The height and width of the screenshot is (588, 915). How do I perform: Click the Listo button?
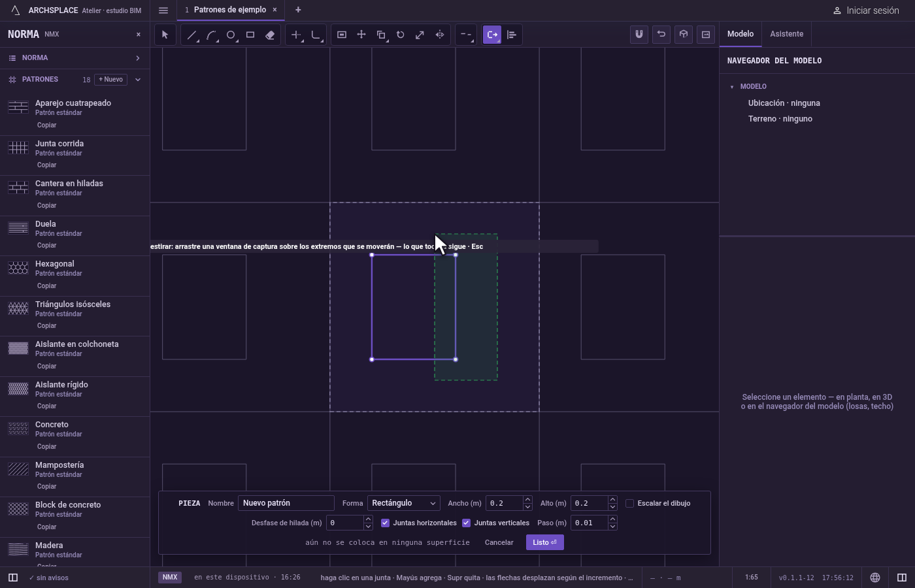pos(544,542)
